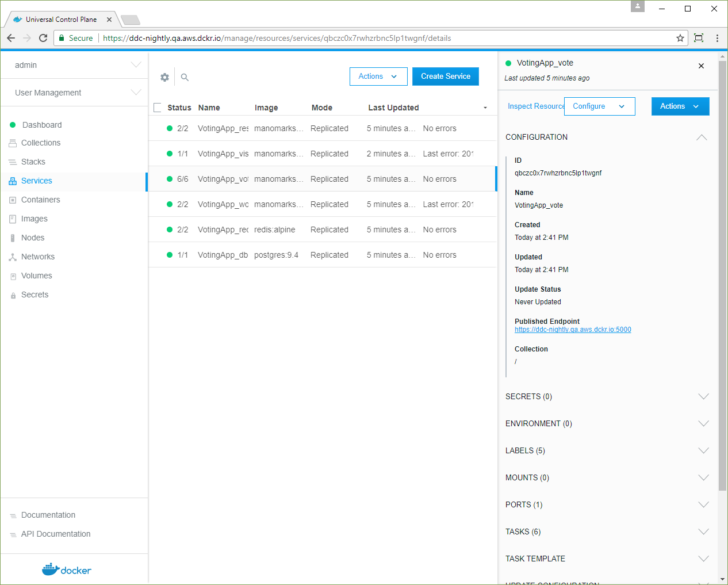Navigate to Collections
This screenshot has width=728, height=585.
[40, 143]
